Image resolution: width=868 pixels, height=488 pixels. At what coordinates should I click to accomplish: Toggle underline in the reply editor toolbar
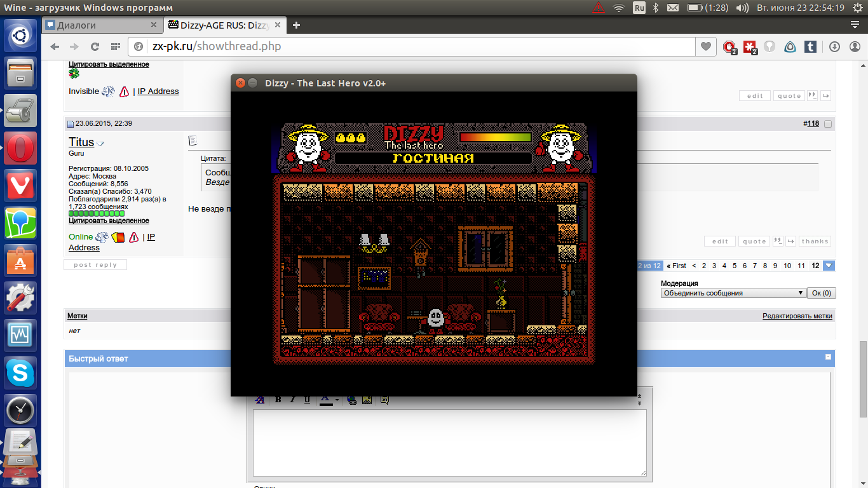[307, 400]
